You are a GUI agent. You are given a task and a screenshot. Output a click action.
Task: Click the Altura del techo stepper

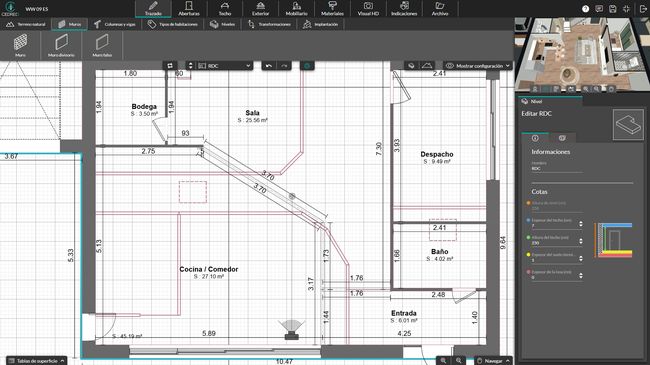pyautogui.click(x=580, y=241)
